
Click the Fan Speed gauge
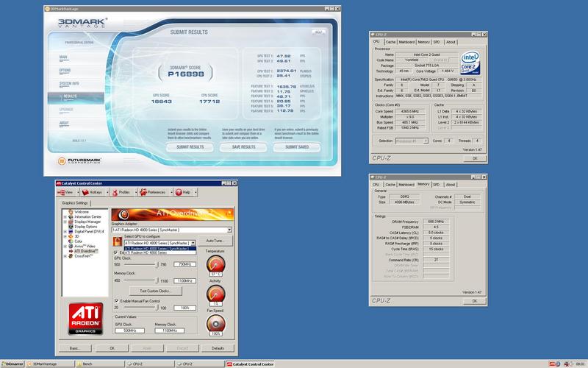point(215,324)
